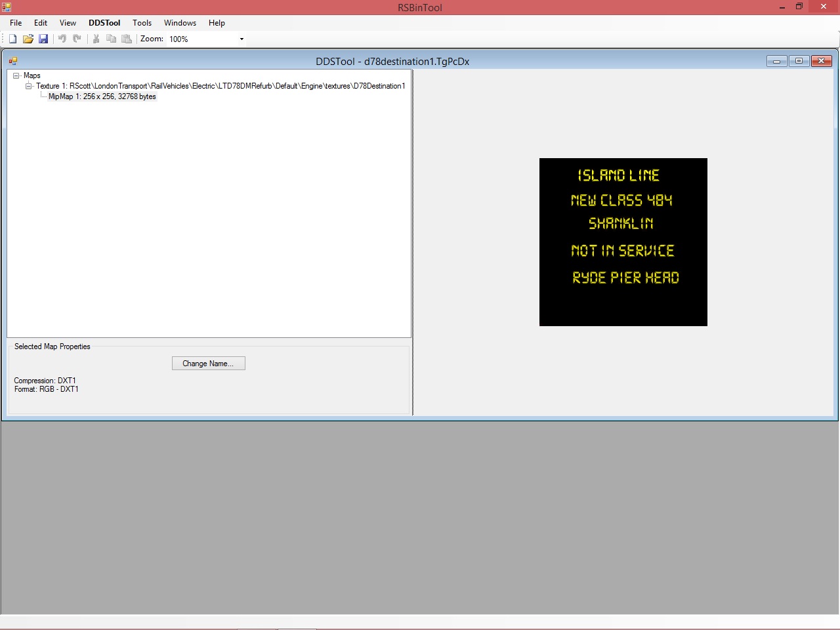This screenshot has height=630, width=840.
Task: Open a file with the folder icon
Action: (28, 39)
